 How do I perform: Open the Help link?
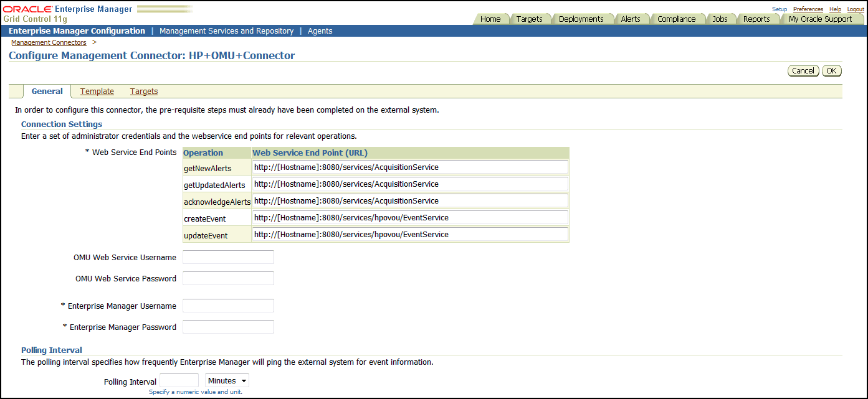tap(835, 9)
